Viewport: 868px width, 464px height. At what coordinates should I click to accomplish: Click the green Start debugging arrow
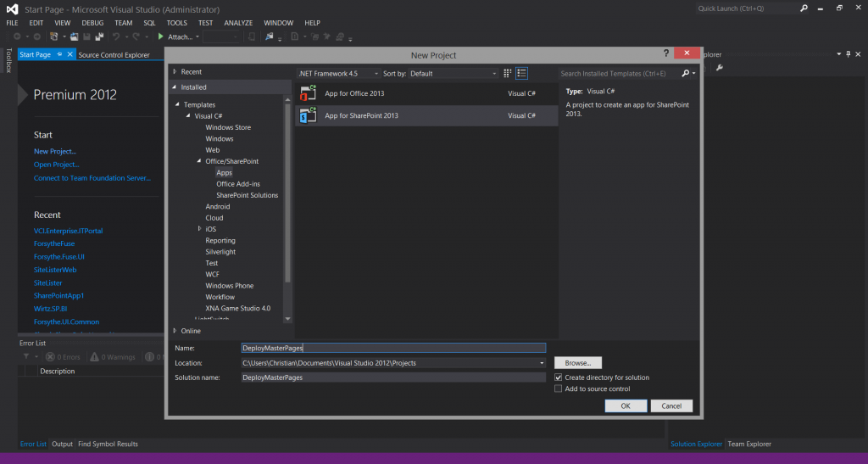point(160,36)
